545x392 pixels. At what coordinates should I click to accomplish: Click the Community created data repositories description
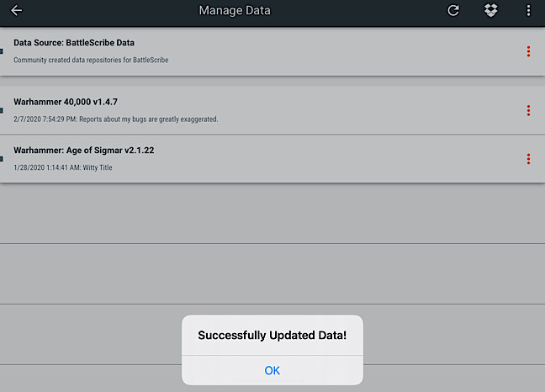point(91,60)
